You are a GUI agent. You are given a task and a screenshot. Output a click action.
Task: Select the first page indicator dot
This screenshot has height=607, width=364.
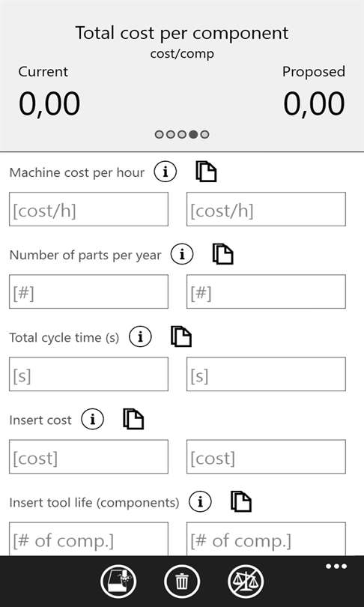click(x=159, y=134)
